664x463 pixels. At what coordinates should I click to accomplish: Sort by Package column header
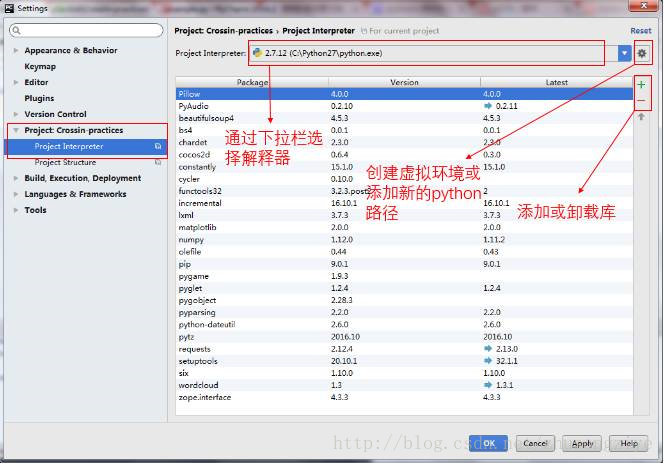(x=252, y=82)
